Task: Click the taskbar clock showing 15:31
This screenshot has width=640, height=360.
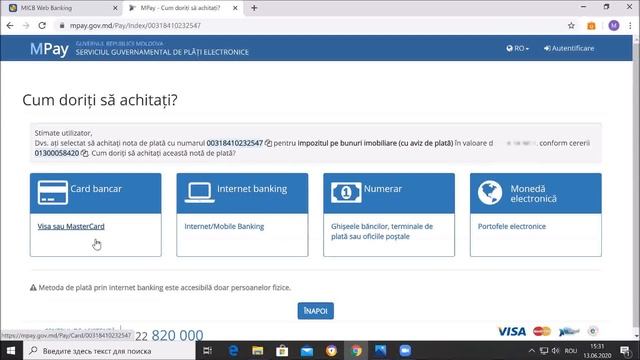Action: [x=597, y=351]
